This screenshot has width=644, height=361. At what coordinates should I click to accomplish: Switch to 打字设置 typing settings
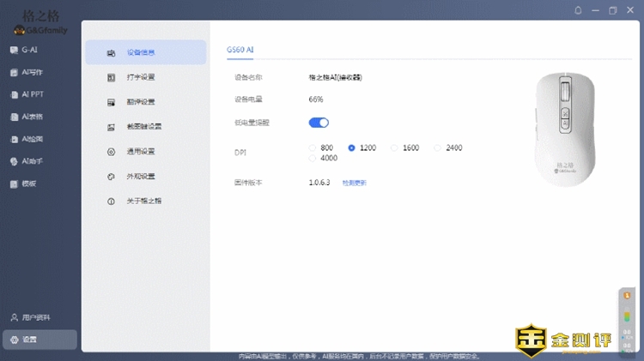pyautogui.click(x=140, y=77)
